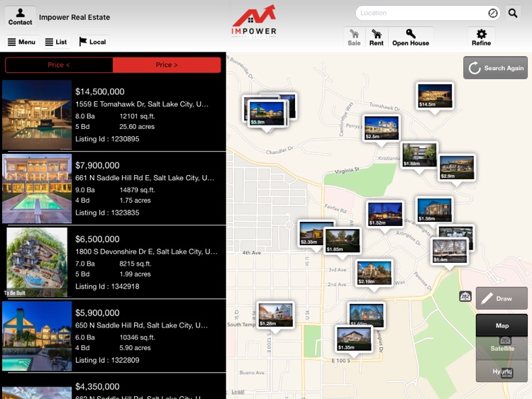This screenshot has width=532, height=399.
Task: Sort by Price descending tab
Action: (167, 64)
